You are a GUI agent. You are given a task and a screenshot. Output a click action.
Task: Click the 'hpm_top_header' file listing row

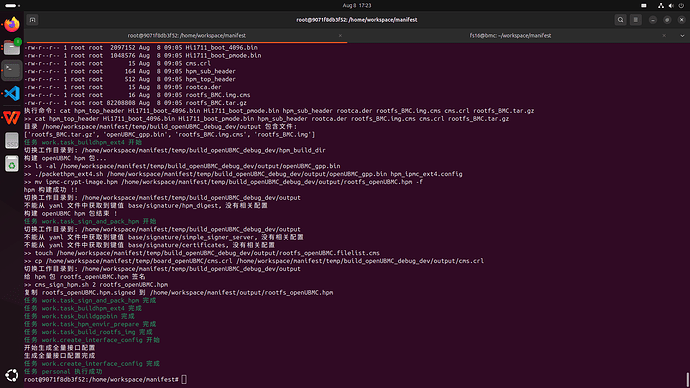tap(130, 79)
